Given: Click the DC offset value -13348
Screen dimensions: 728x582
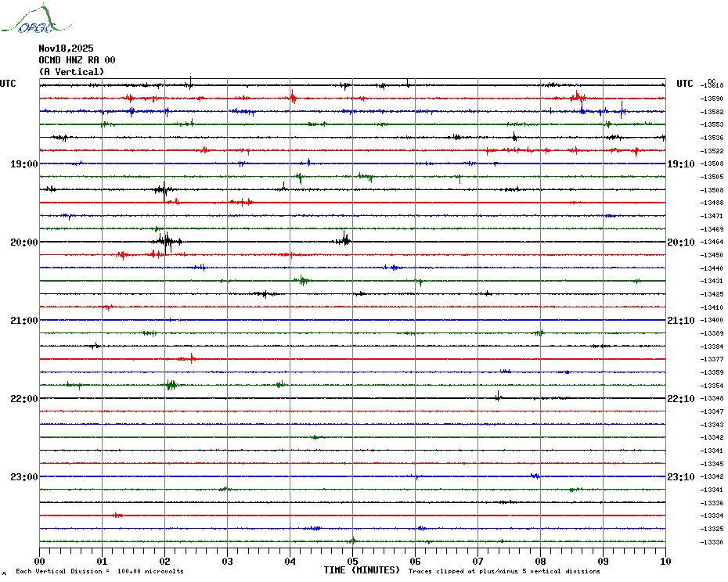Looking at the screenshot, I should 712,399.
